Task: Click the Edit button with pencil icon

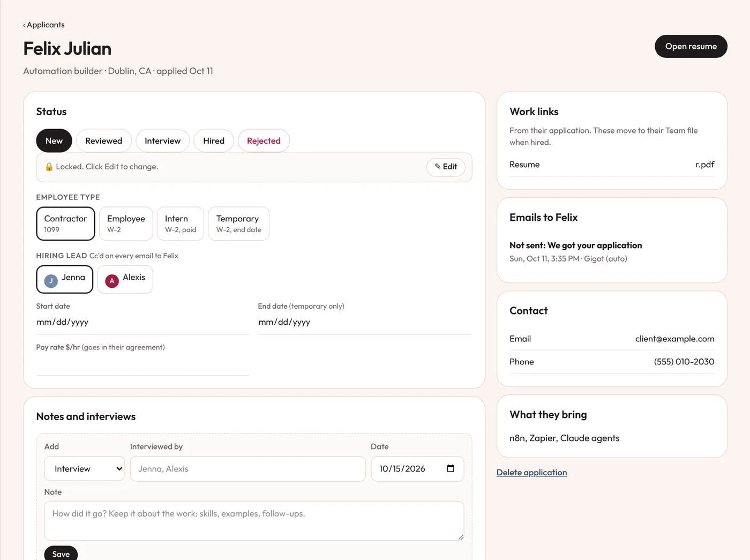Action: [x=446, y=167]
